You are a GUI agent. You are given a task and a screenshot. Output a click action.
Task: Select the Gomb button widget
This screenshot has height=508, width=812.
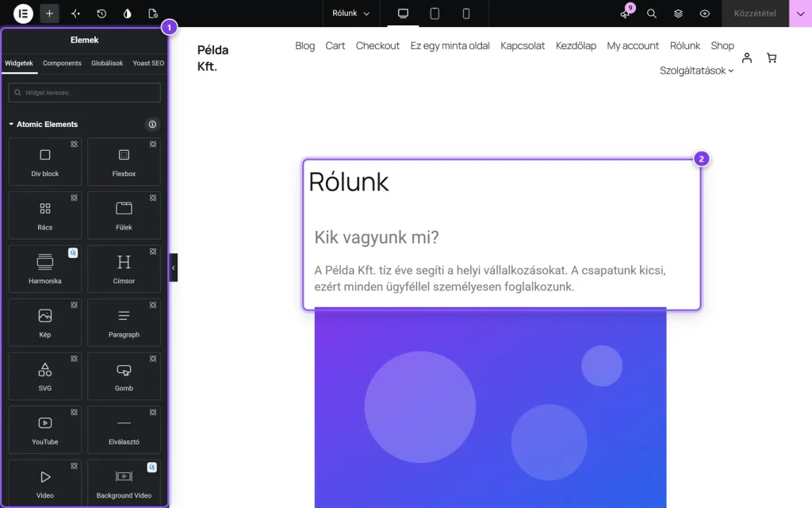pyautogui.click(x=124, y=376)
